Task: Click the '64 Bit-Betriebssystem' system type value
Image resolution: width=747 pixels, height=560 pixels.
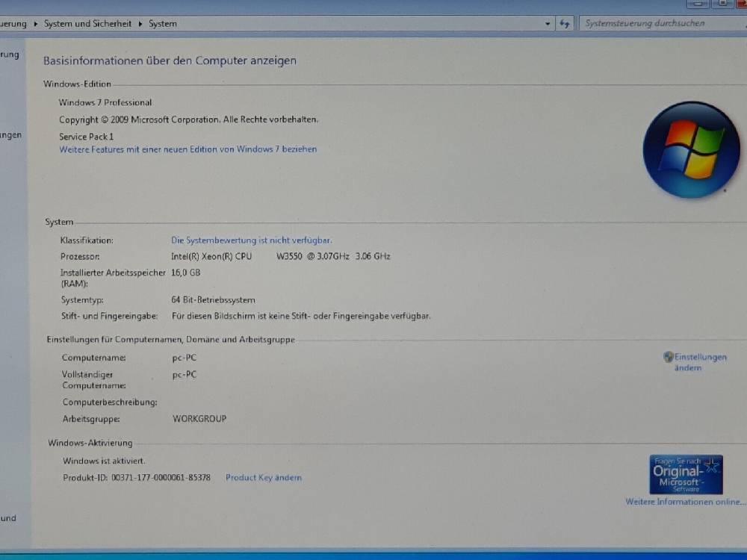Action: tap(213, 300)
